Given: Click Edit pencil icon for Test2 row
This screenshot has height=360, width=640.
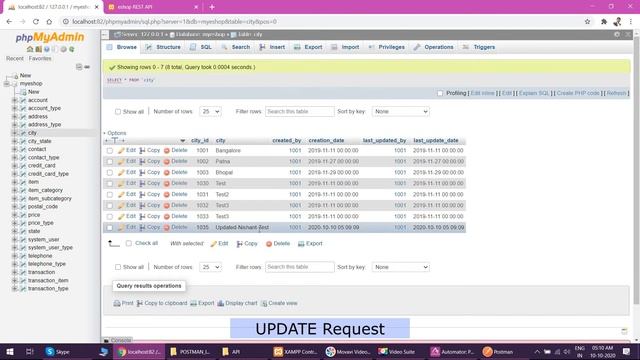Looking at the screenshot, I should [121, 195].
